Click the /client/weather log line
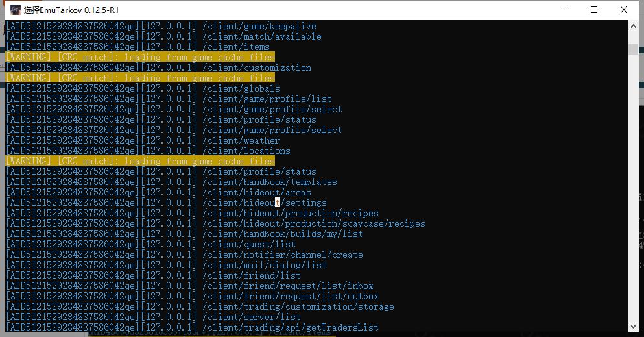Image resolution: width=644 pixels, height=337 pixels. click(x=143, y=140)
